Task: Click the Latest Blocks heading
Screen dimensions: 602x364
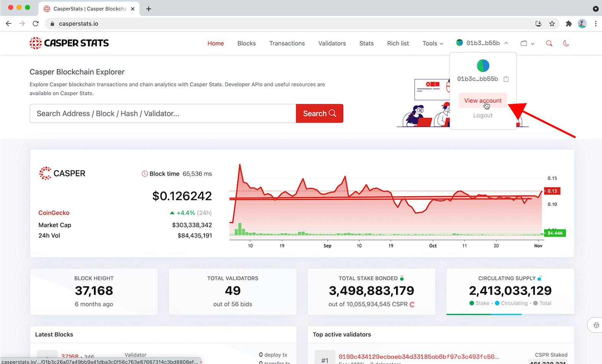Action: 54,334
